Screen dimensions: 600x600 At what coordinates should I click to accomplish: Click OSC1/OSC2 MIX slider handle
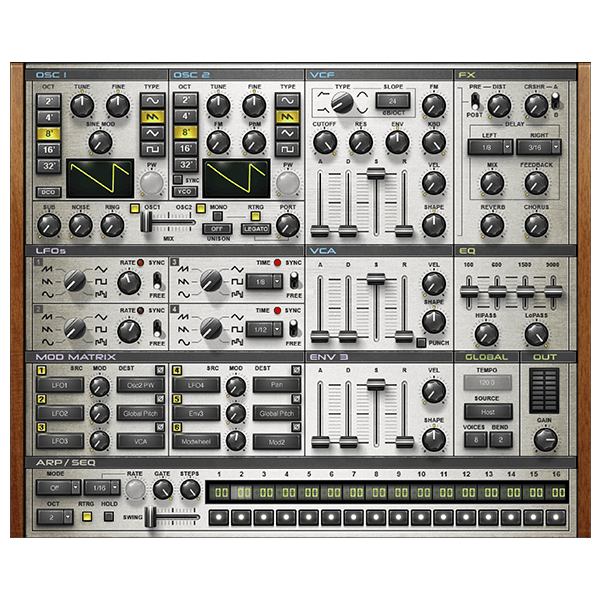click(x=146, y=222)
